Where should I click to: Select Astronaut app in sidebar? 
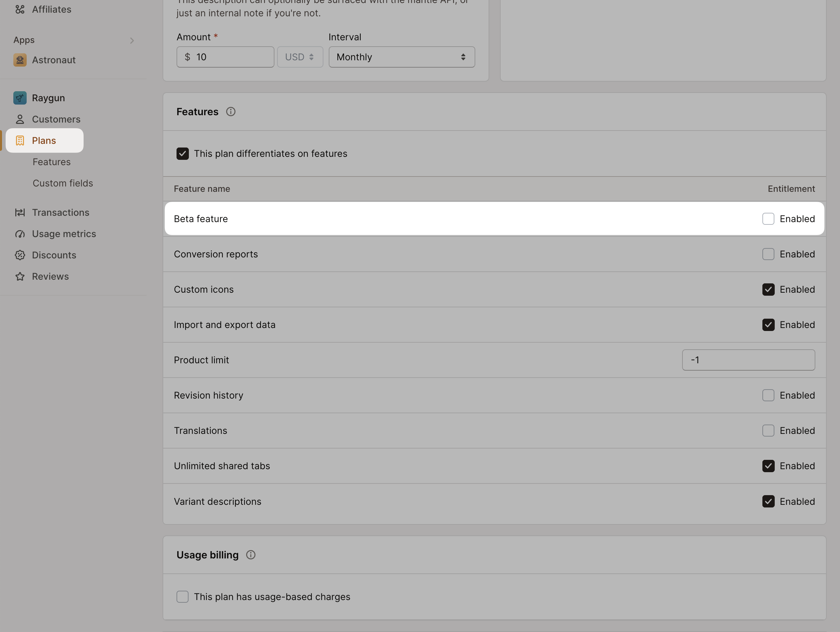click(x=54, y=60)
